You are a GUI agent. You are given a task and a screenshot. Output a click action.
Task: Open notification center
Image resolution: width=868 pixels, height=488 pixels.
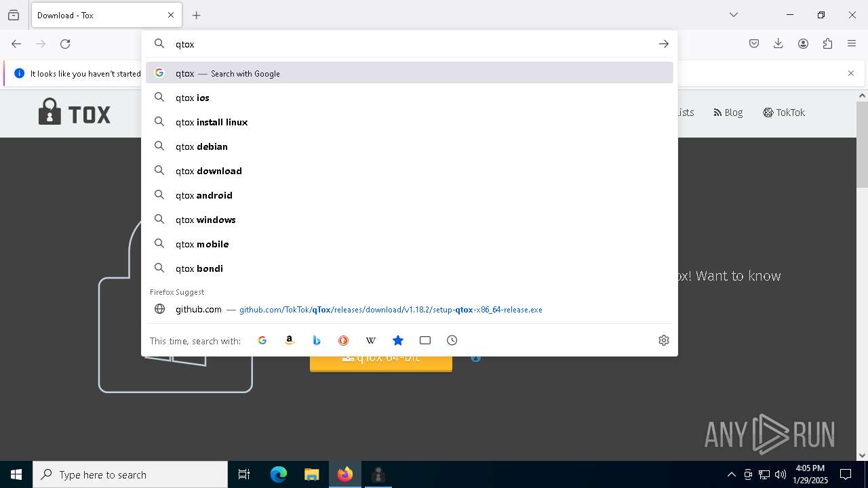coord(846,474)
